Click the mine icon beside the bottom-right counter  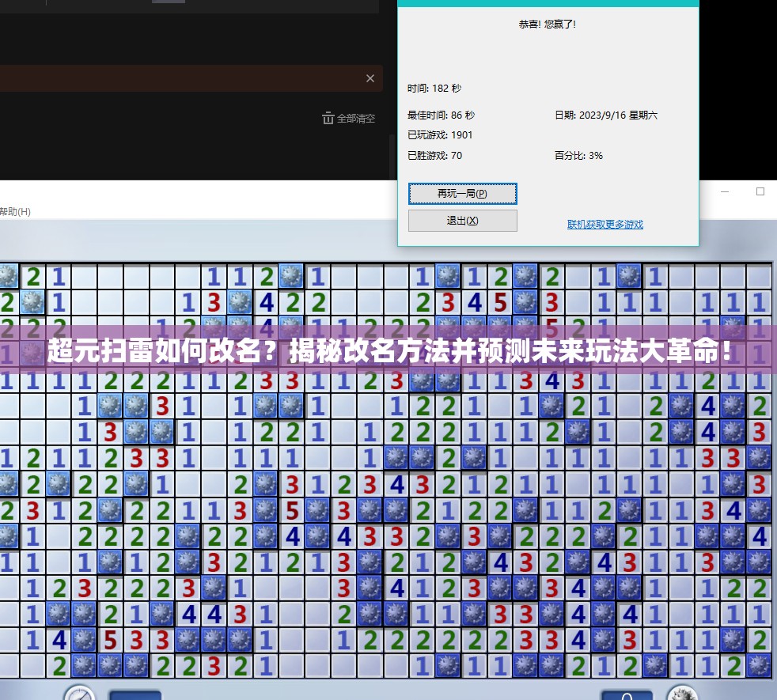tap(682, 693)
